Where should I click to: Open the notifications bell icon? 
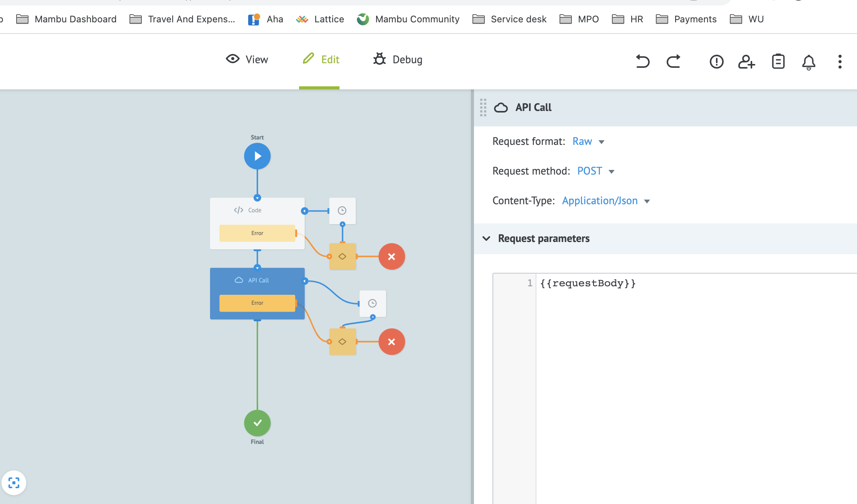tap(808, 62)
